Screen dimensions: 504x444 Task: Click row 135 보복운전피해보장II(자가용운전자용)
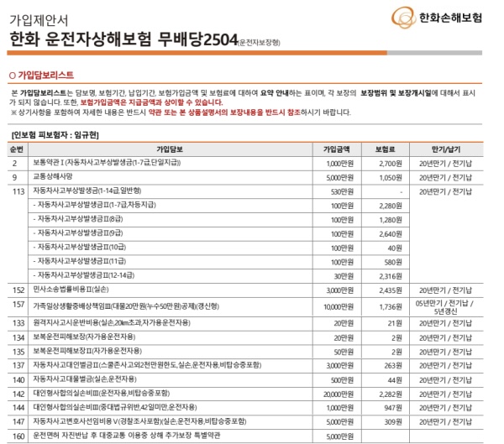(245, 353)
